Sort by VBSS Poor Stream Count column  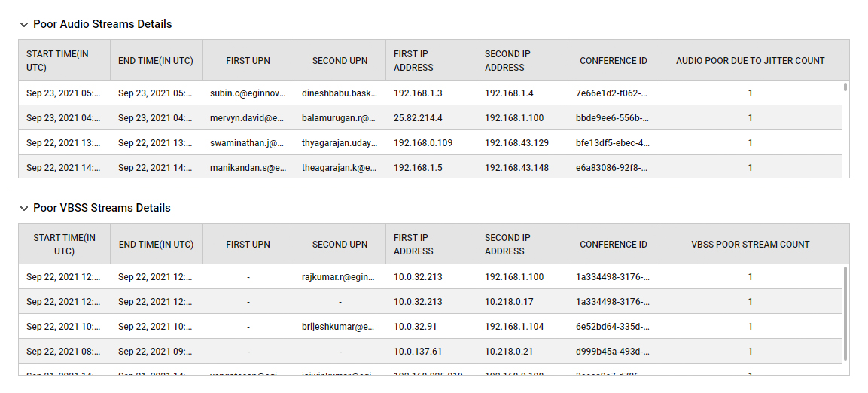point(750,245)
